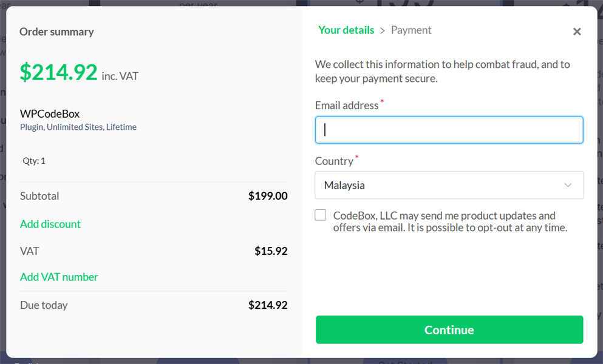Image resolution: width=603 pixels, height=364 pixels.
Task: Select the WPCodeBox product name
Action: click(50, 113)
